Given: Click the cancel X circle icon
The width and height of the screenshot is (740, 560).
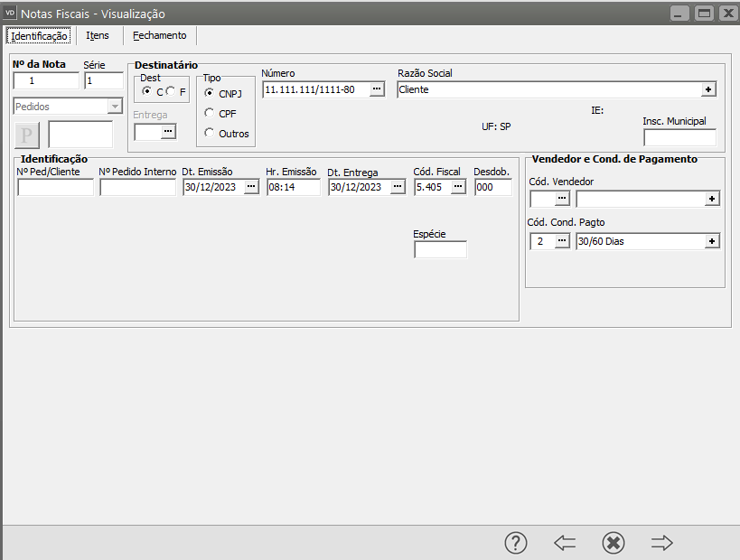Looking at the screenshot, I should tap(614, 543).
